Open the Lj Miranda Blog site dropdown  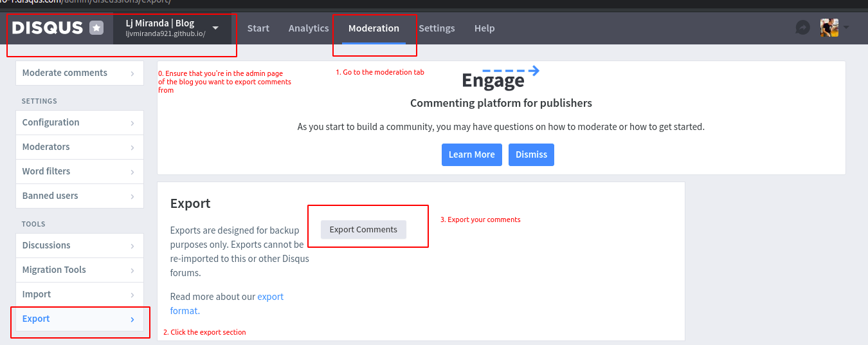tap(172, 28)
